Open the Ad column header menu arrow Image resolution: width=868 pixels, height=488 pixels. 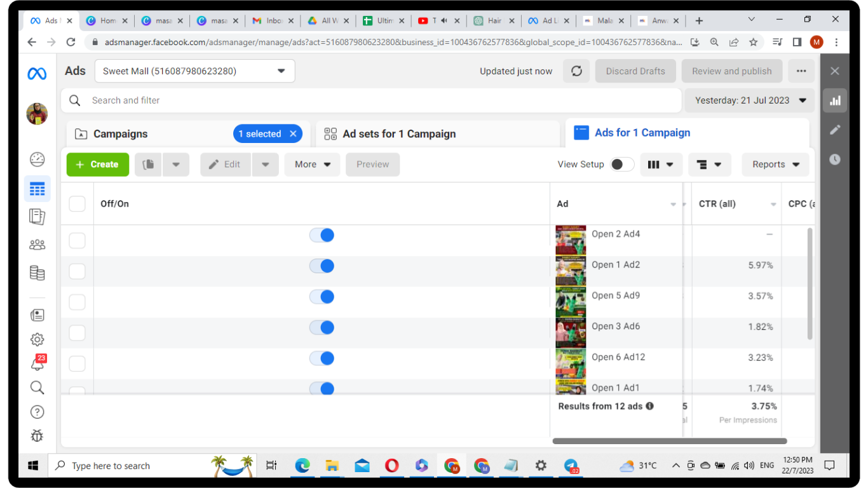674,205
